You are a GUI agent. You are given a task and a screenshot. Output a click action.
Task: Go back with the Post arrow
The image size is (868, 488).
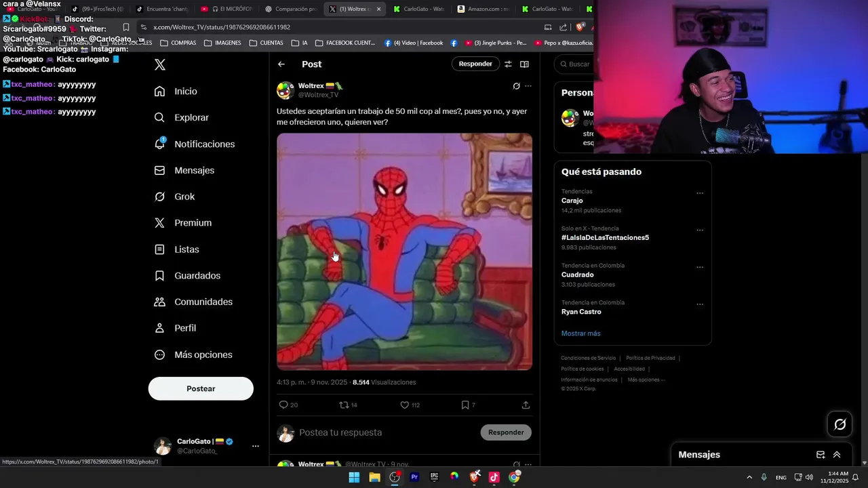[x=281, y=64]
